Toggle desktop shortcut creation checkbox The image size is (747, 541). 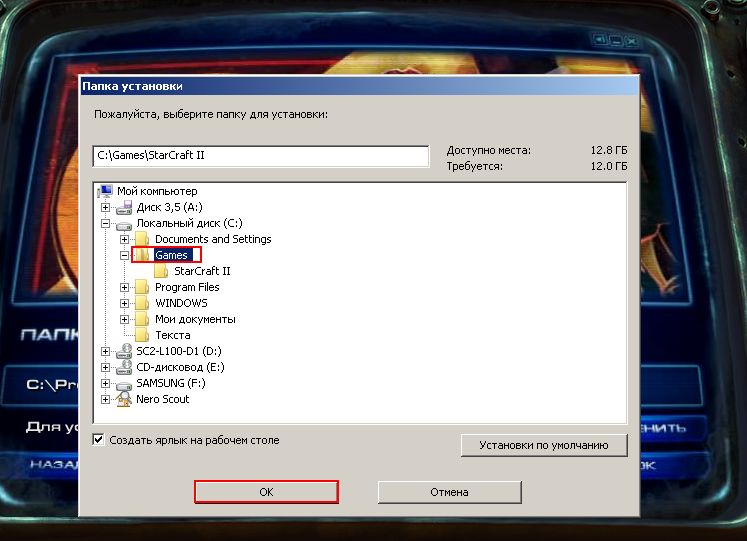(98, 440)
